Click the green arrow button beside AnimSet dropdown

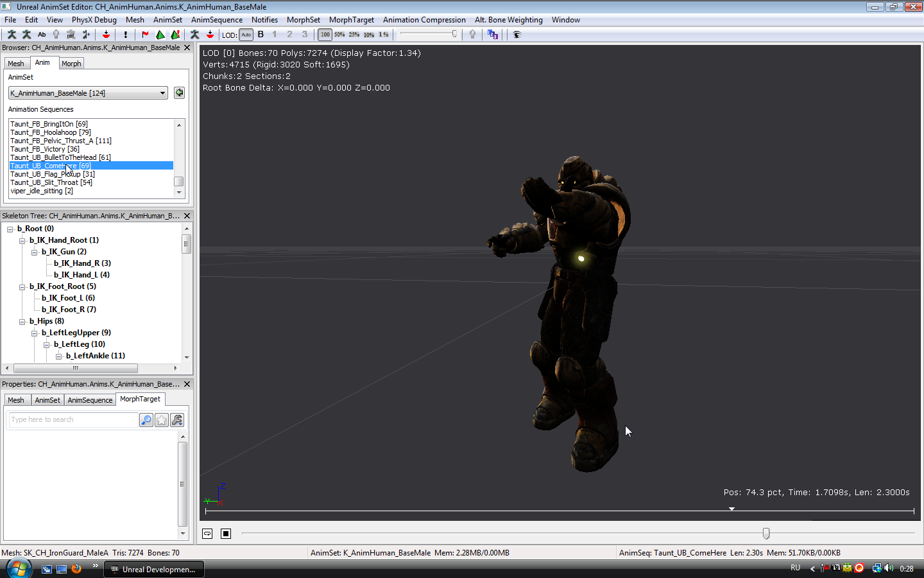tap(179, 93)
